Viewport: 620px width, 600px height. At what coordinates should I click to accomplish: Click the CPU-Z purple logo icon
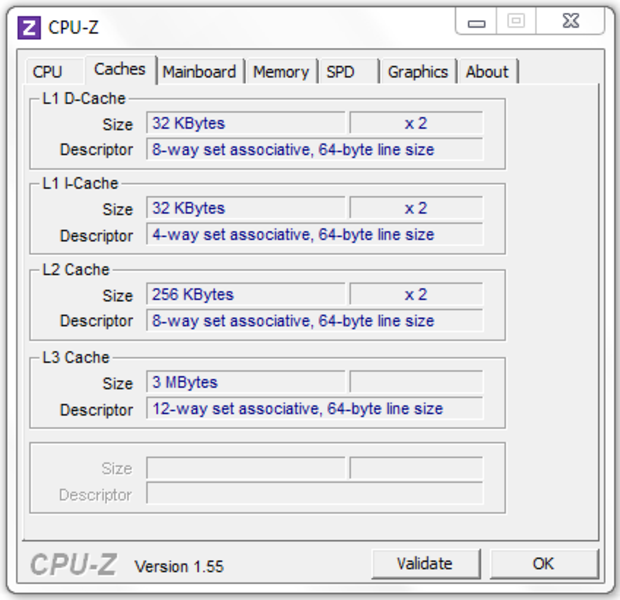29,28
